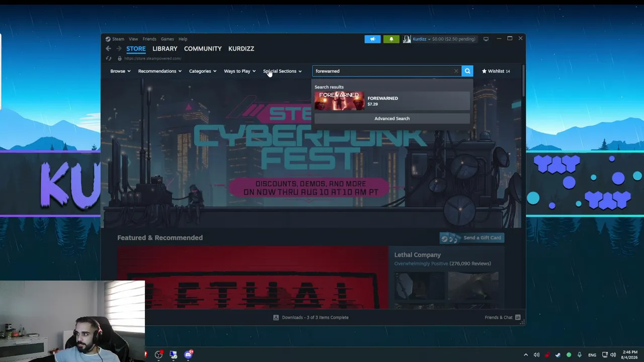644x362 pixels.
Task: Click the store URL address text
Action: (x=152, y=58)
